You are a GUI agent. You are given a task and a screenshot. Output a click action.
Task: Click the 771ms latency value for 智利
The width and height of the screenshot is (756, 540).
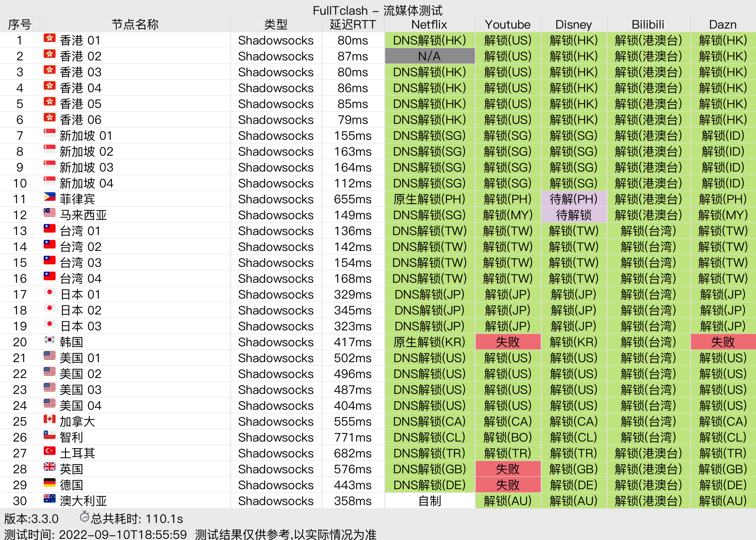pyautogui.click(x=353, y=437)
